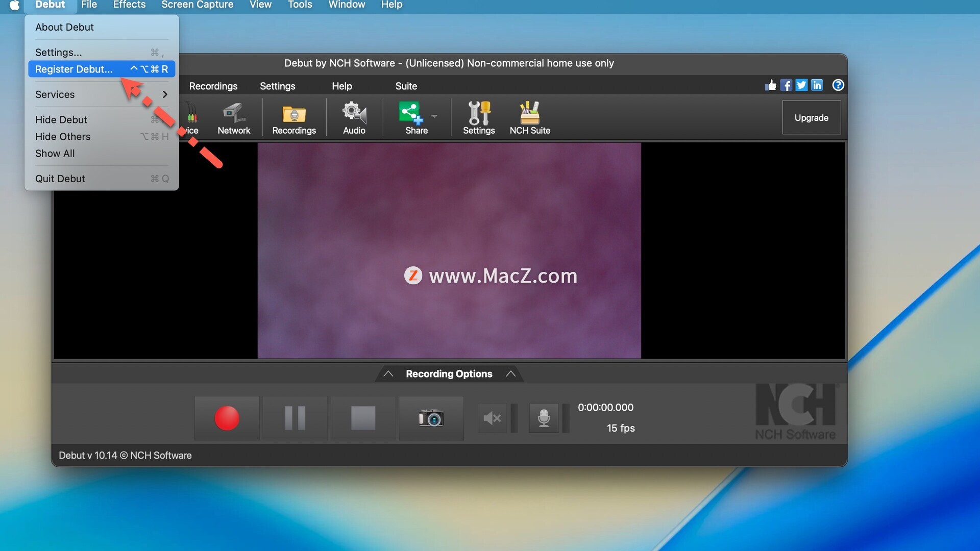Toggle the muted speaker button
The height and width of the screenshot is (551, 980).
493,418
